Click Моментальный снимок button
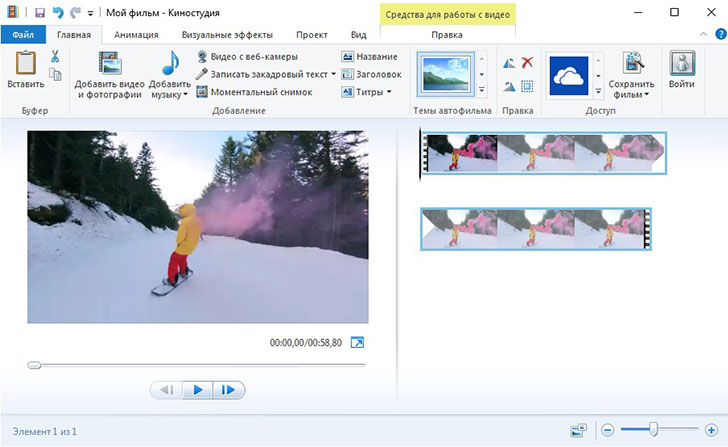Viewport: 728px width, 447px height. [x=254, y=92]
